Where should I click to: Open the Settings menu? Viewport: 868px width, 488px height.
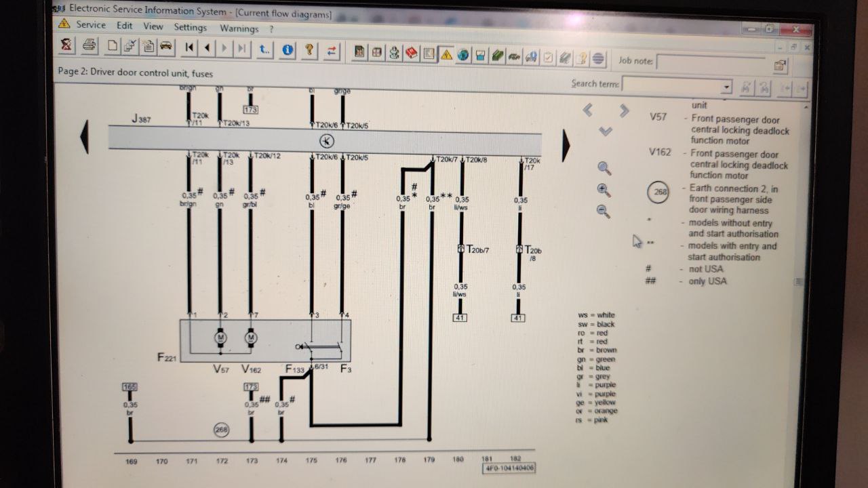point(190,27)
